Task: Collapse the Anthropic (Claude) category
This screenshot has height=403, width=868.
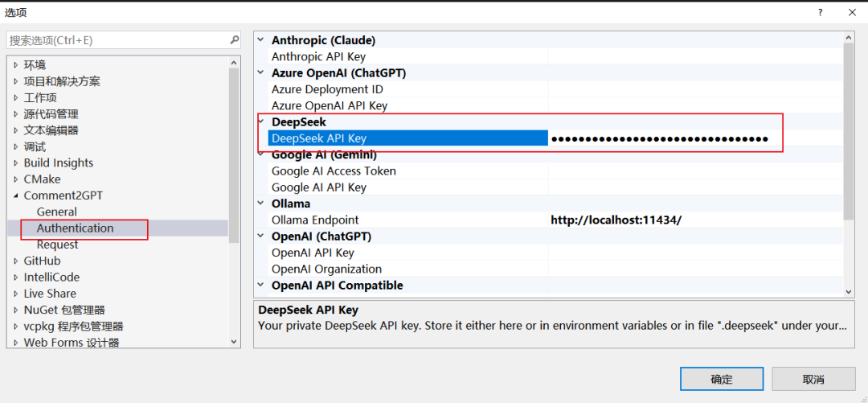Action: pyautogui.click(x=261, y=40)
